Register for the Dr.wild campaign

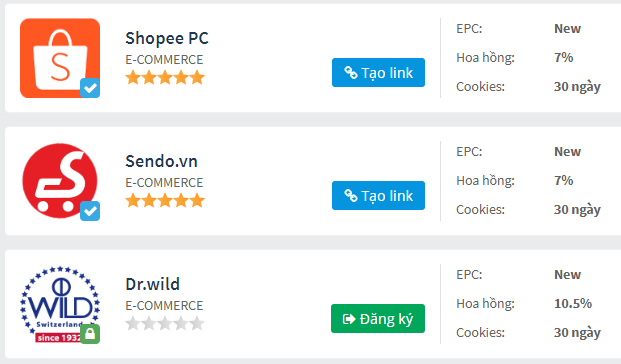coord(378,318)
